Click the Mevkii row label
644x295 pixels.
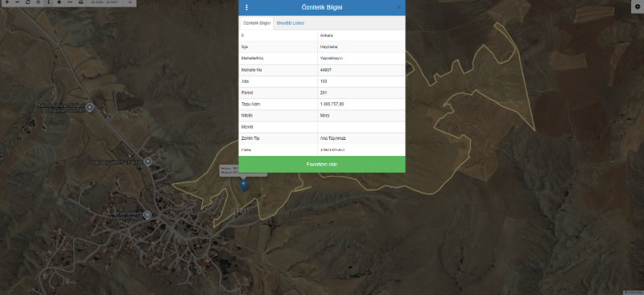(246, 127)
